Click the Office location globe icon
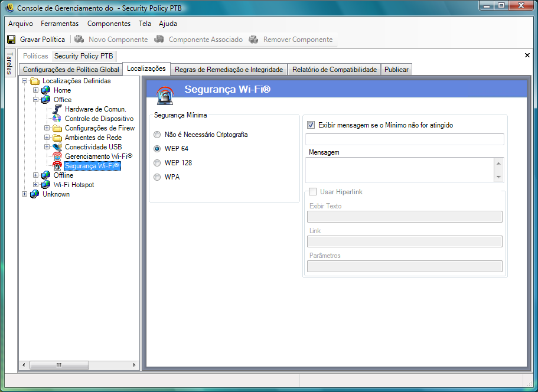This screenshot has width=538, height=392. [45, 100]
